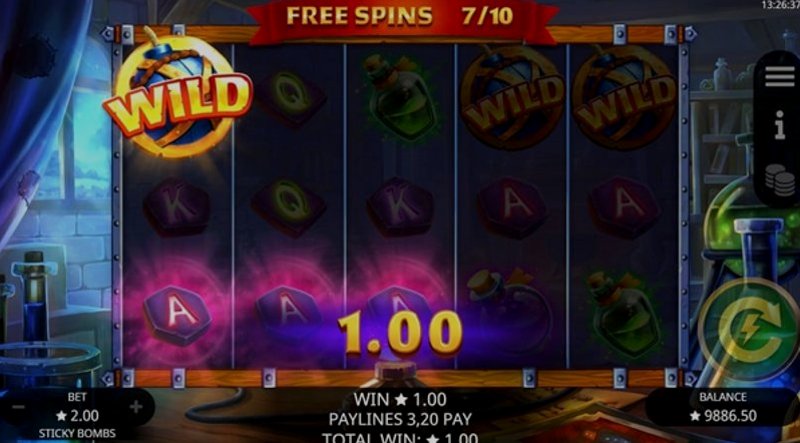The image size is (800, 443).
Task: Open the game info icon
Action: point(780,125)
